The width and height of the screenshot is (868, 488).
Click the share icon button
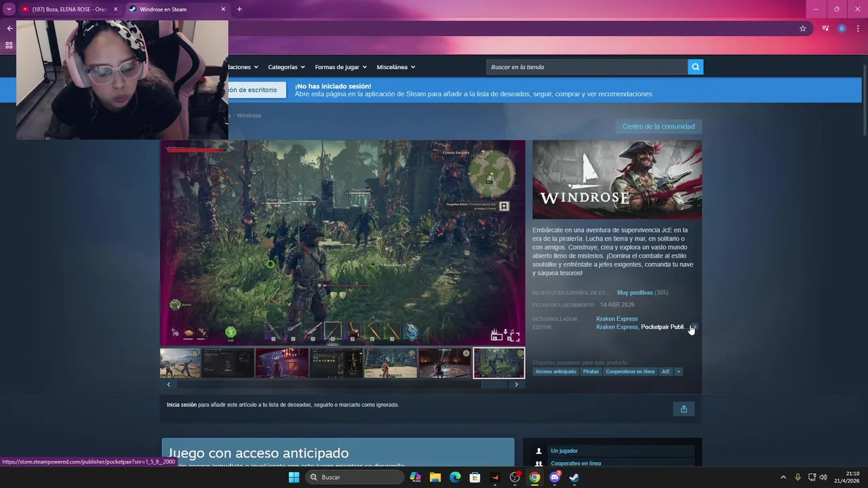tap(684, 409)
